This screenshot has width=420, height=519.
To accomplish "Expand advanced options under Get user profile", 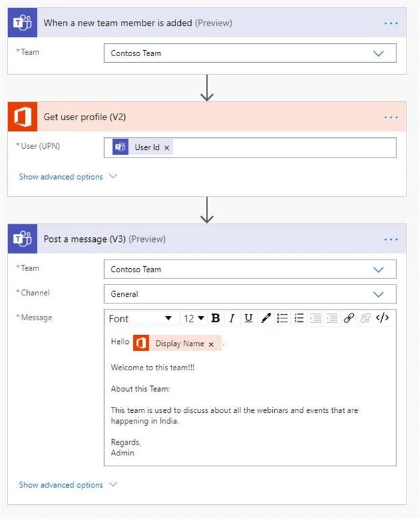I will click(68, 177).
